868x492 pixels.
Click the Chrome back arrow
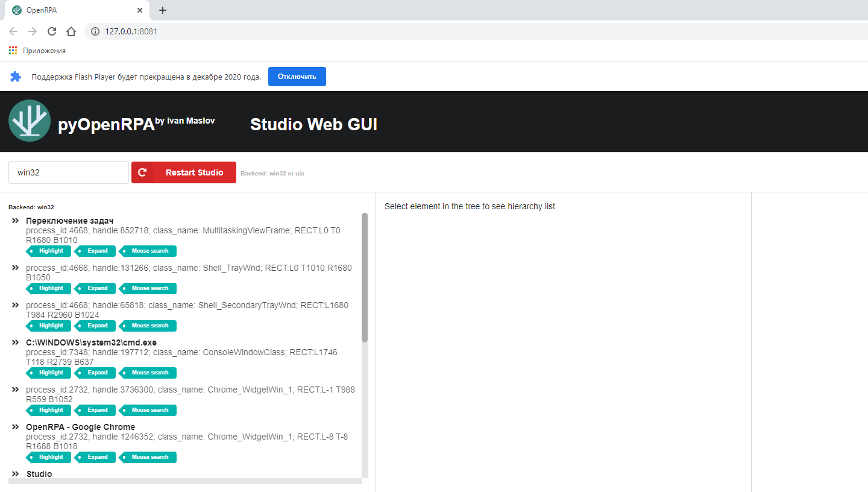coord(13,31)
